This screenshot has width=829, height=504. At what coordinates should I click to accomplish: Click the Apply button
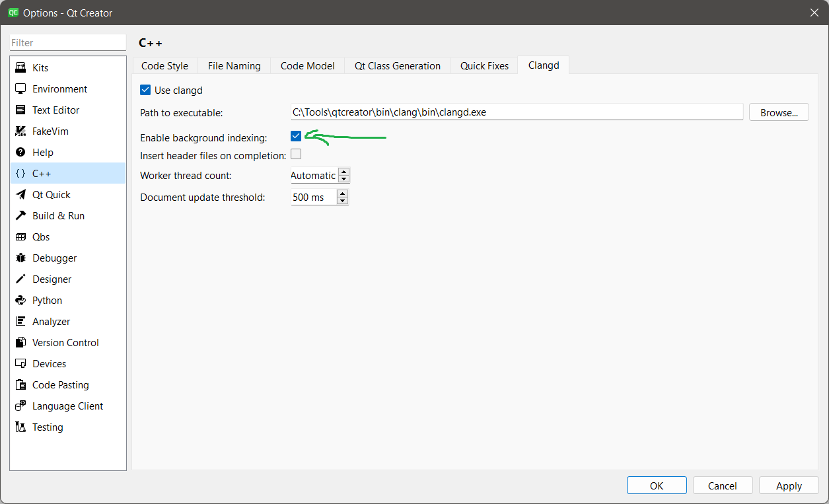pyautogui.click(x=789, y=486)
